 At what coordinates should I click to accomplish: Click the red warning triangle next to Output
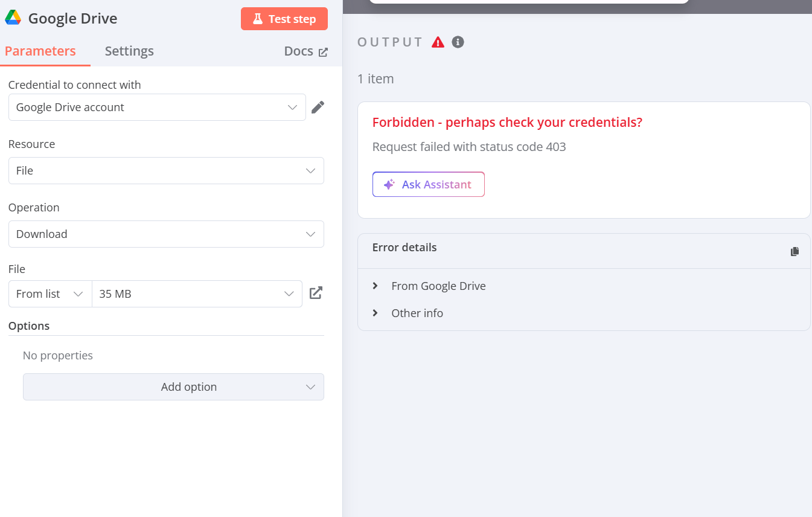[438, 42]
